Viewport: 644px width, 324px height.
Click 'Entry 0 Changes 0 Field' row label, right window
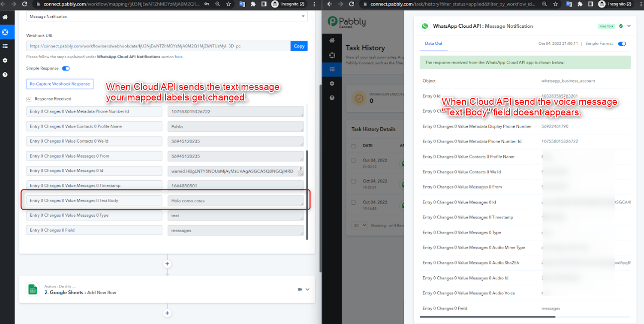pyautogui.click(x=445, y=308)
